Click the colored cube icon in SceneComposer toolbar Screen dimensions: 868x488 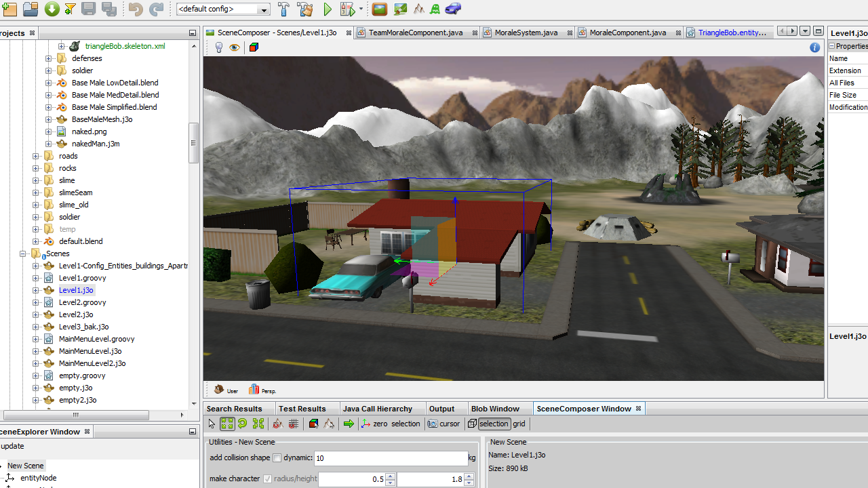tap(254, 47)
